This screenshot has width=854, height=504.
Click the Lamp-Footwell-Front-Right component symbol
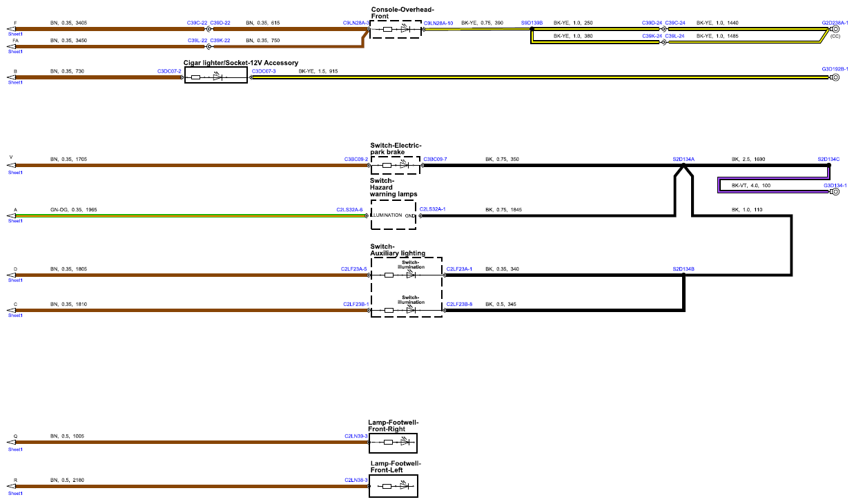point(393,442)
